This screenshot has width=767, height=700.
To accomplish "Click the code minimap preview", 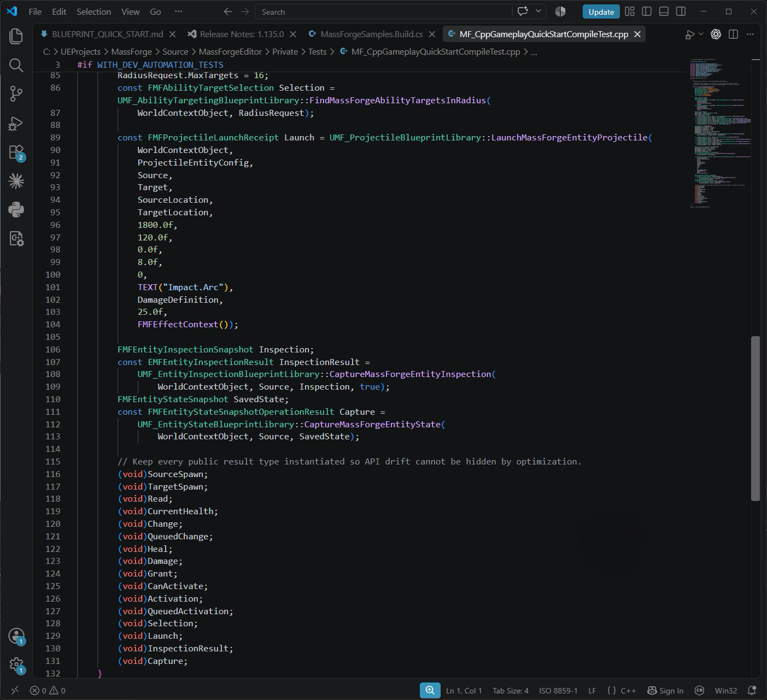I will 720,132.
